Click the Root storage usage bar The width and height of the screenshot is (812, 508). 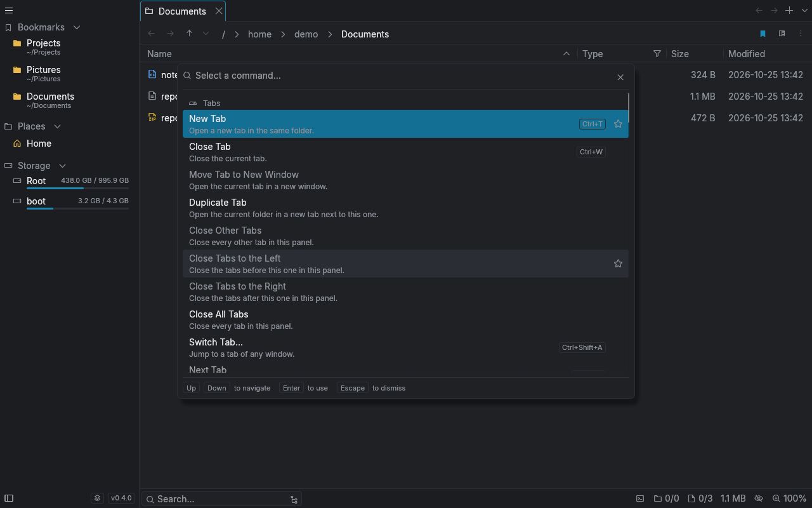point(77,189)
